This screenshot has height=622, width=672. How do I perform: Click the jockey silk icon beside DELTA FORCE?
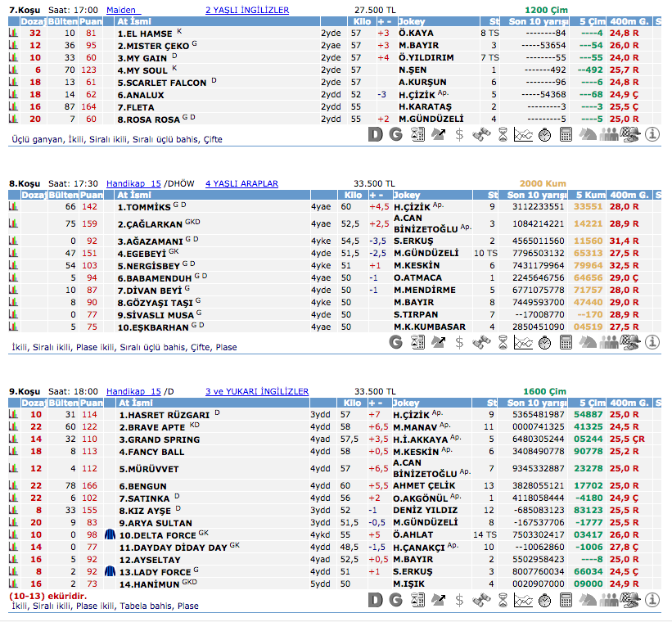coord(110,535)
